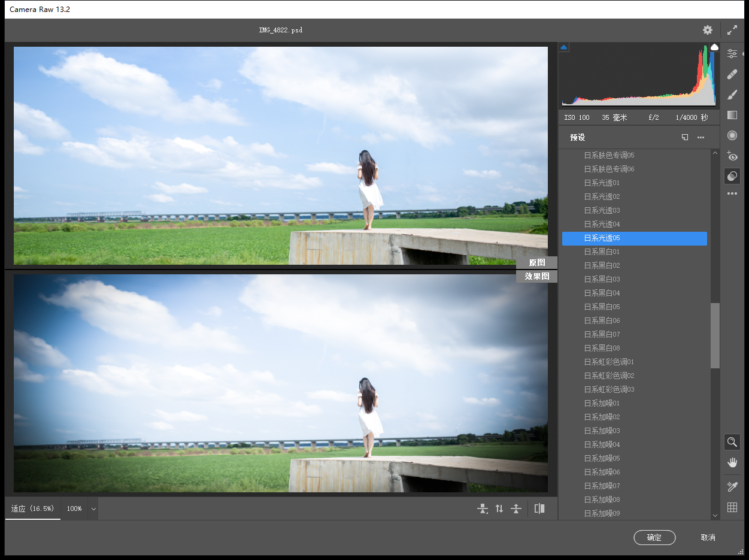The width and height of the screenshot is (749, 560).
Task: Open the Edit adjustments sliders panel
Action: pos(732,54)
